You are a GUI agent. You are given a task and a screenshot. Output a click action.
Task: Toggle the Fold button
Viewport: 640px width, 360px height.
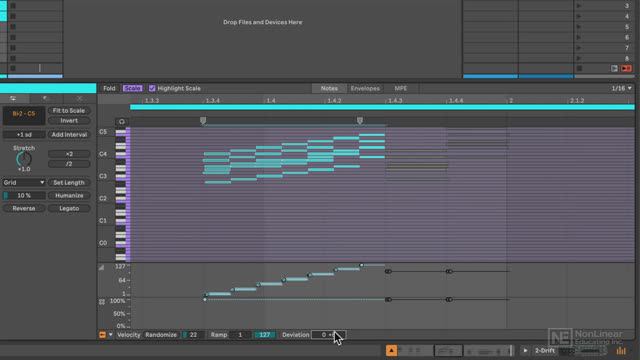pos(109,88)
